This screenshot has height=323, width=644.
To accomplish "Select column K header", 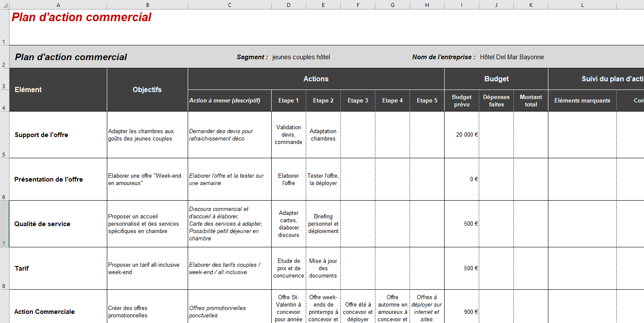I will tap(531, 5).
